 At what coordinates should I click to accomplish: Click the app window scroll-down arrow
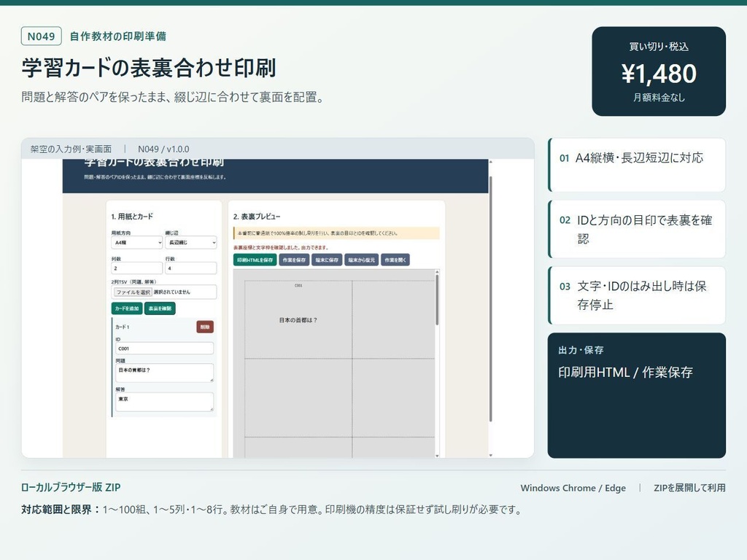pyautogui.click(x=491, y=455)
